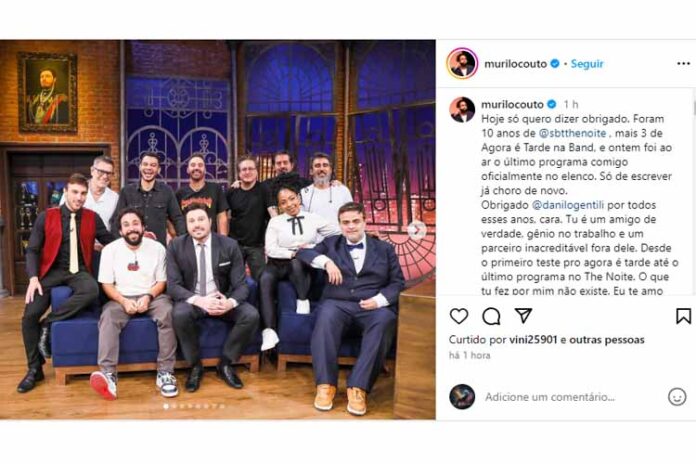
Task: Open the three-dot more options menu
Action: [x=684, y=64]
